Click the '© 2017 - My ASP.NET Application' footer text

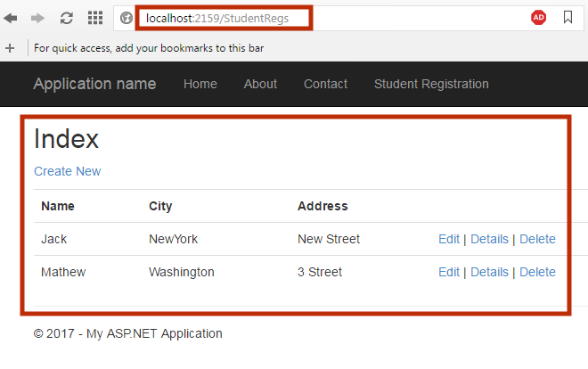coord(128,333)
